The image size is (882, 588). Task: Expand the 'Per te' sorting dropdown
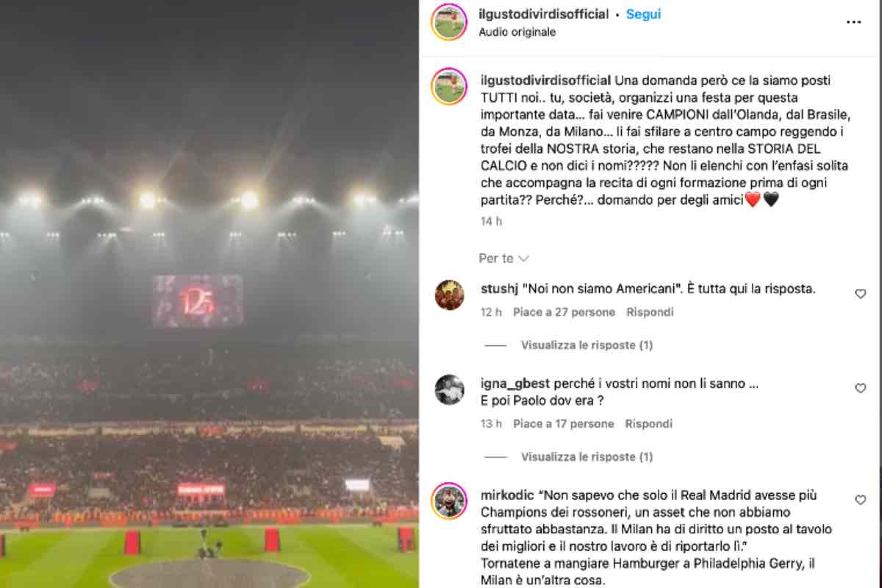click(503, 258)
